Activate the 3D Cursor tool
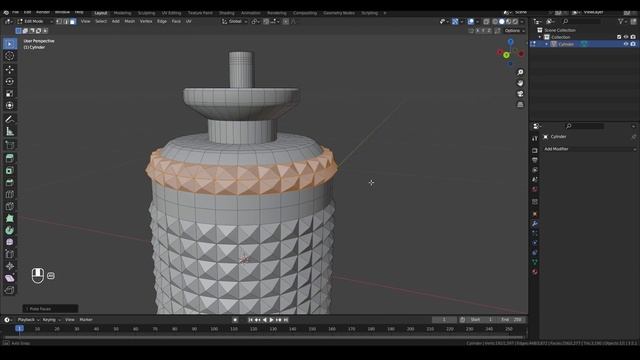 [10, 56]
